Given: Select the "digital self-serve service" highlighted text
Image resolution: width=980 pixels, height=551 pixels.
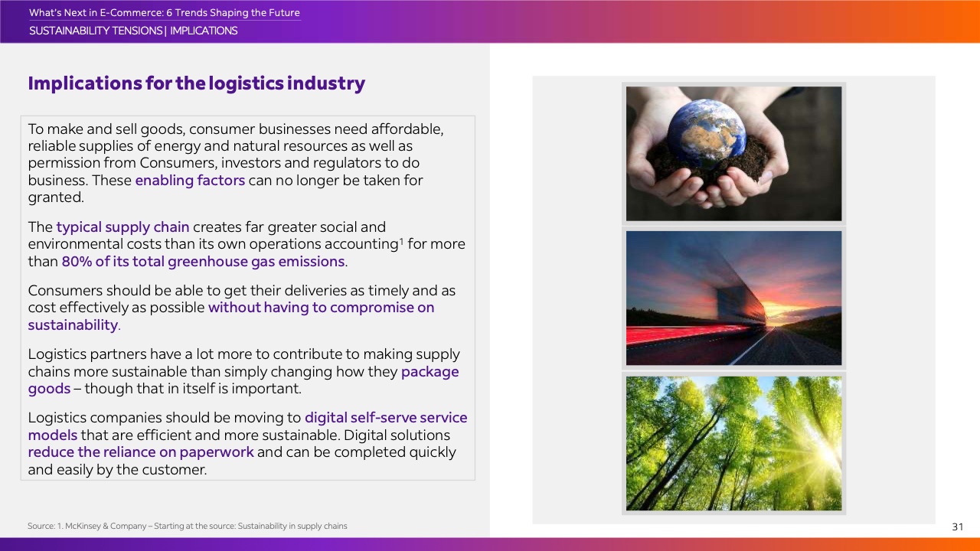Looking at the screenshot, I should click(x=386, y=418).
